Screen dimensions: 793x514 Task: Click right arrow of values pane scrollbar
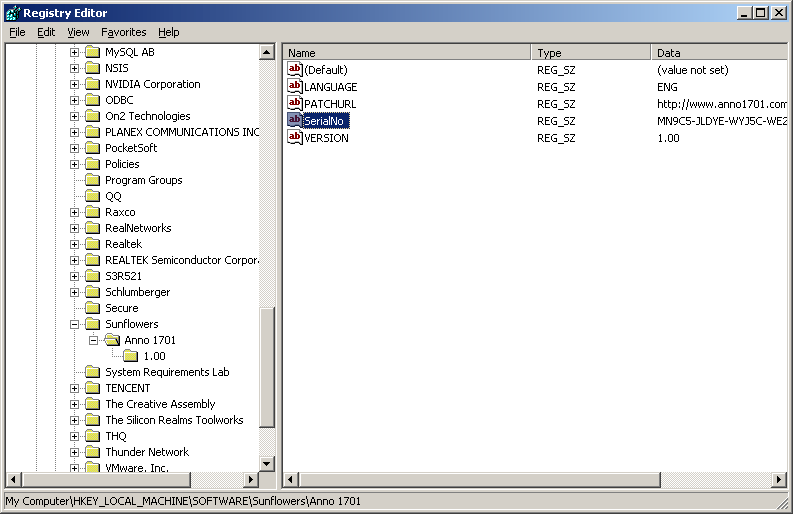(783, 479)
